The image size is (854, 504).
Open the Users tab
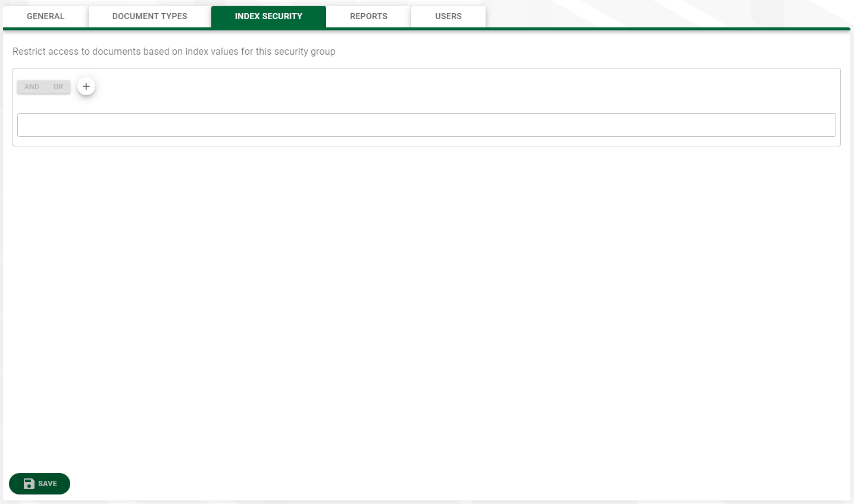pos(448,17)
